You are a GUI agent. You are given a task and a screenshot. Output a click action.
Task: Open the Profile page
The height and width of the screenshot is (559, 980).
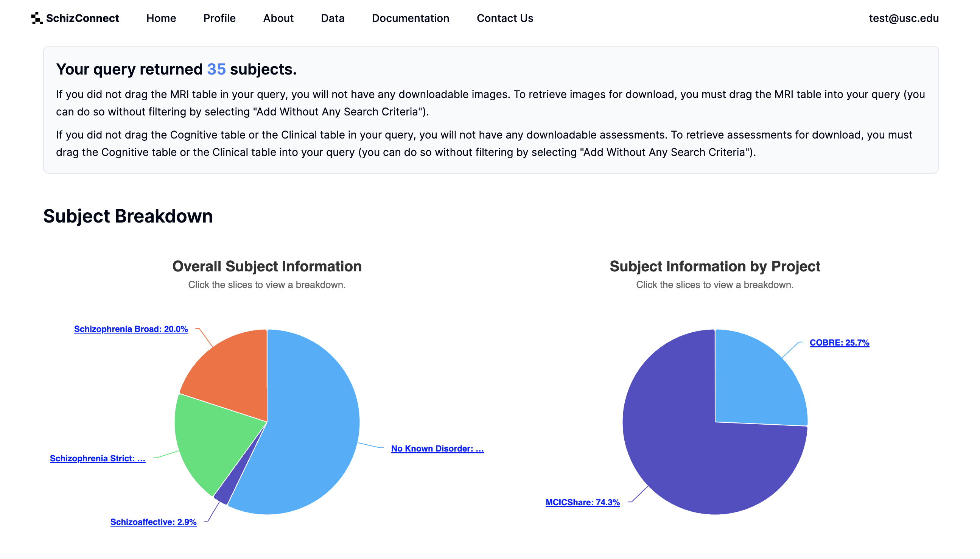219,18
